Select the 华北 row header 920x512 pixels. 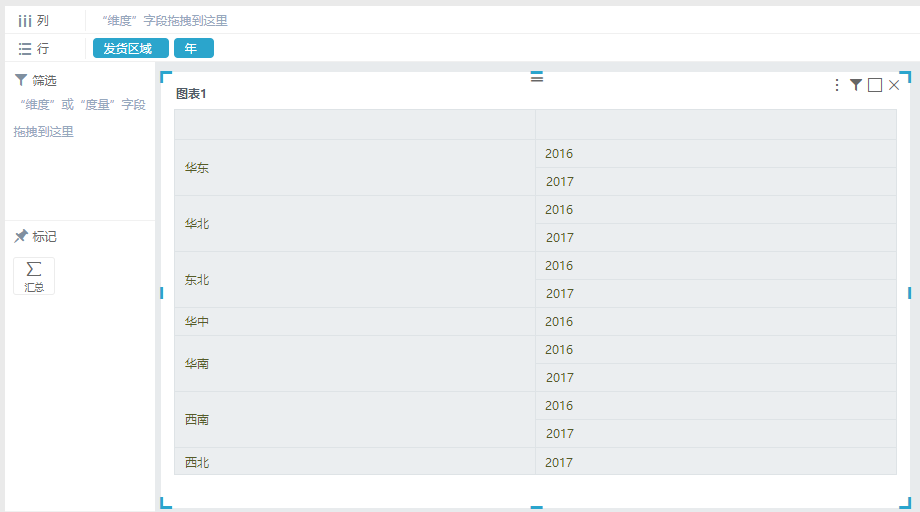[x=355, y=223]
